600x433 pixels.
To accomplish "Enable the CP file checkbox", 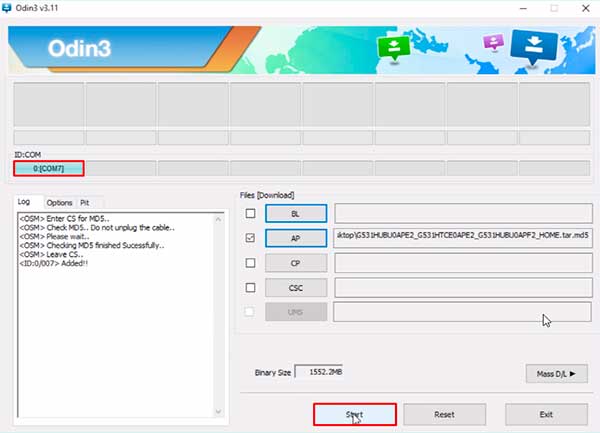I will (250, 263).
